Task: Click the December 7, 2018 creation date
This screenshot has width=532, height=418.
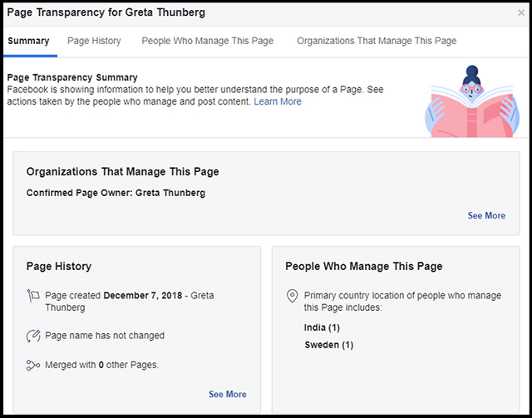Action: (x=143, y=296)
